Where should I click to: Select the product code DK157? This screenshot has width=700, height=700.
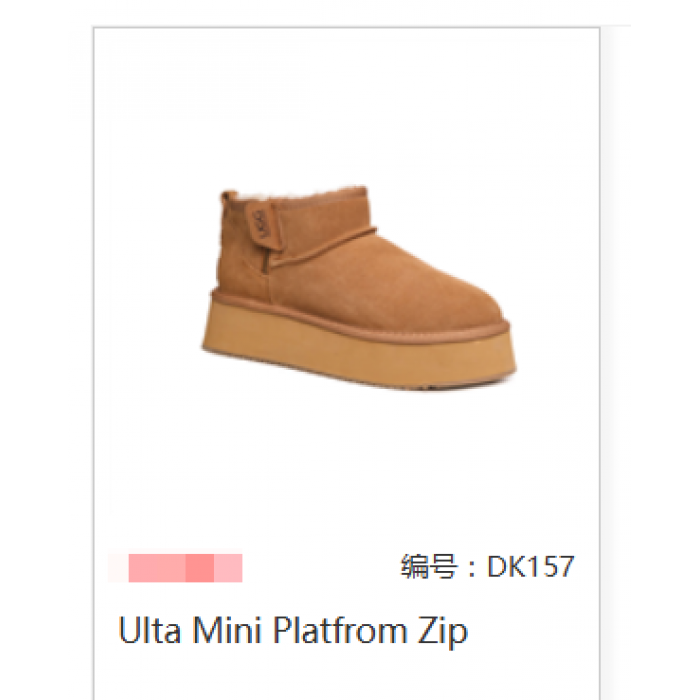530,567
